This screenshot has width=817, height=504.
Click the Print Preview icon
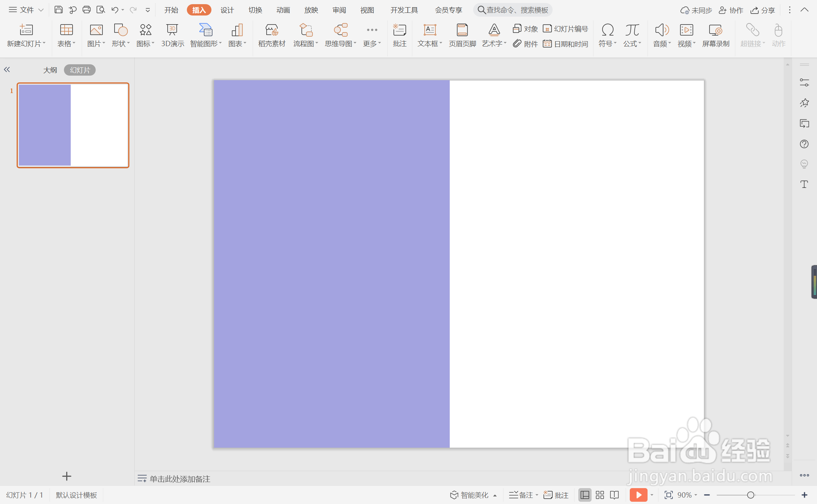(101, 10)
